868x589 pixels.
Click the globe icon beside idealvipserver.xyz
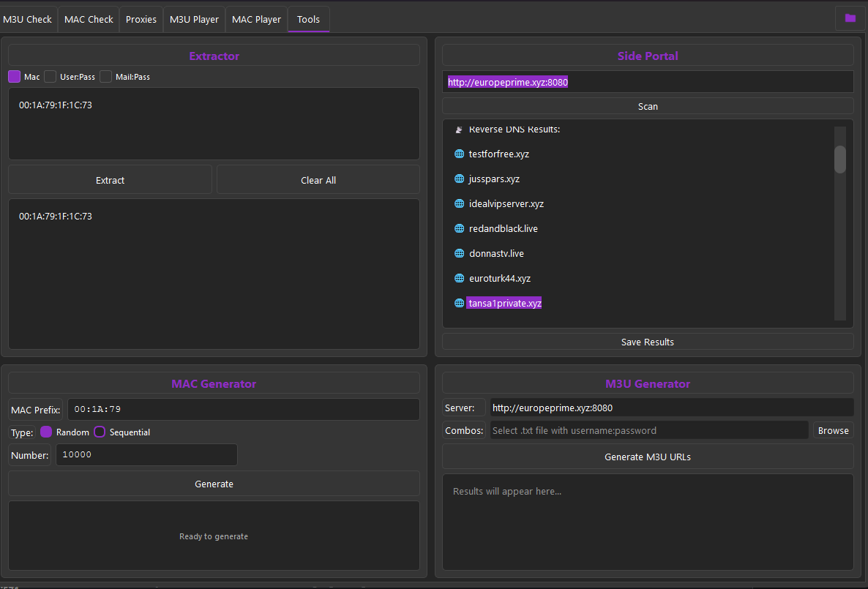coord(458,203)
